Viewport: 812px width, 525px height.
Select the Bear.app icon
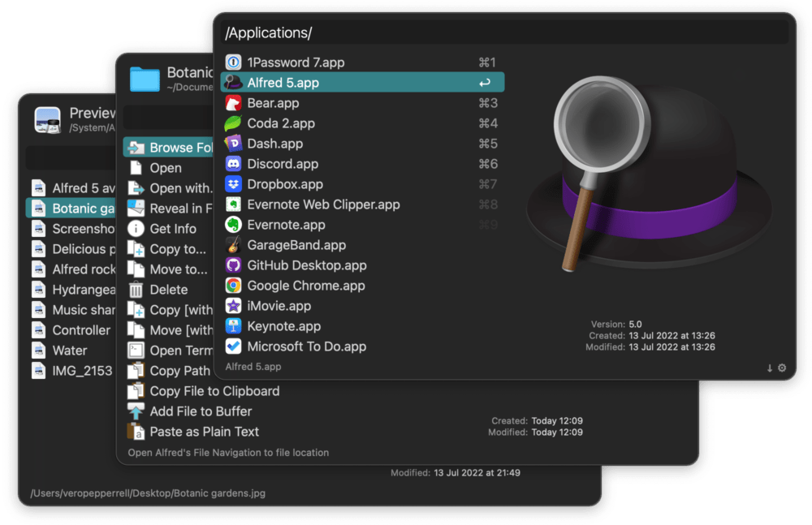click(231, 103)
